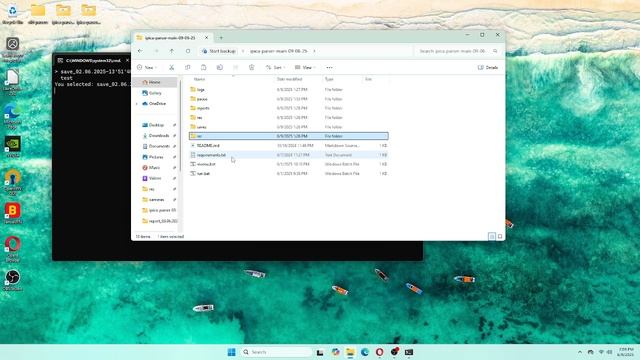Screen dimensions: 640x360
Task: Select the cmd.exe terminal tab
Action: click(93, 60)
